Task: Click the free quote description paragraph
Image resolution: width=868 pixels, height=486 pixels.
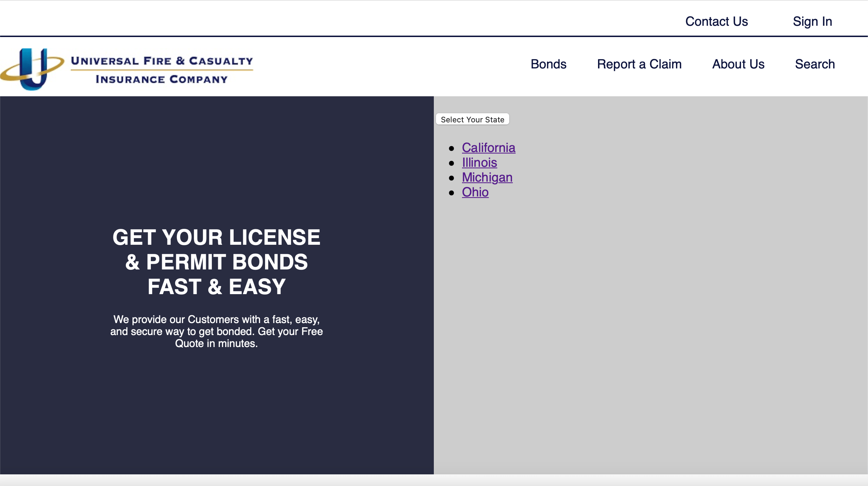Action: click(x=216, y=331)
